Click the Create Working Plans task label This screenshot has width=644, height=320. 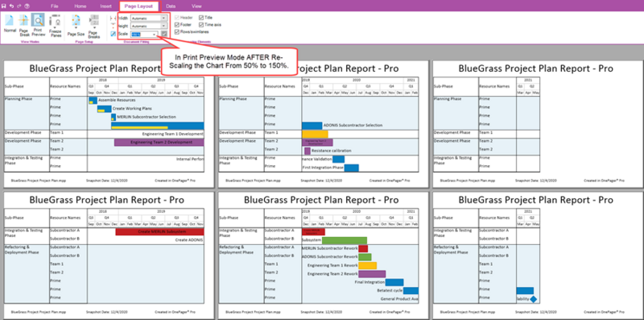point(132,109)
